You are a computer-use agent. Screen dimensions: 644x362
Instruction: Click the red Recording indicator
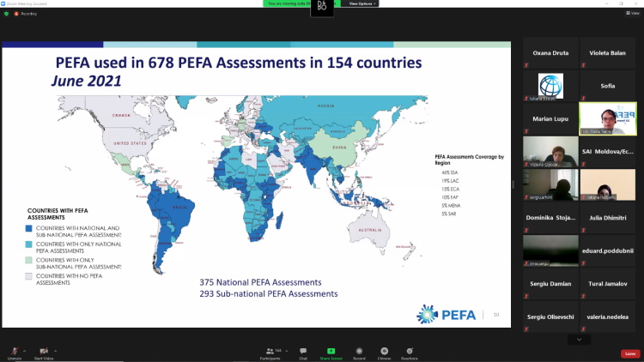pos(26,14)
